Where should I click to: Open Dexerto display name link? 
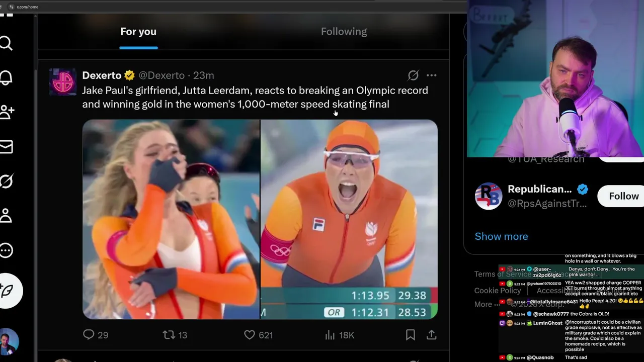tap(102, 75)
